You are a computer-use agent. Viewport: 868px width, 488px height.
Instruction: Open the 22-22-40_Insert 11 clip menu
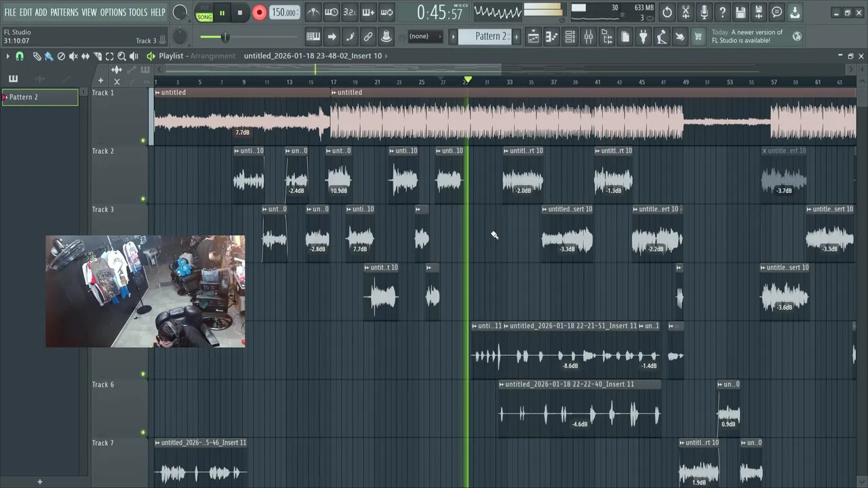click(502, 384)
